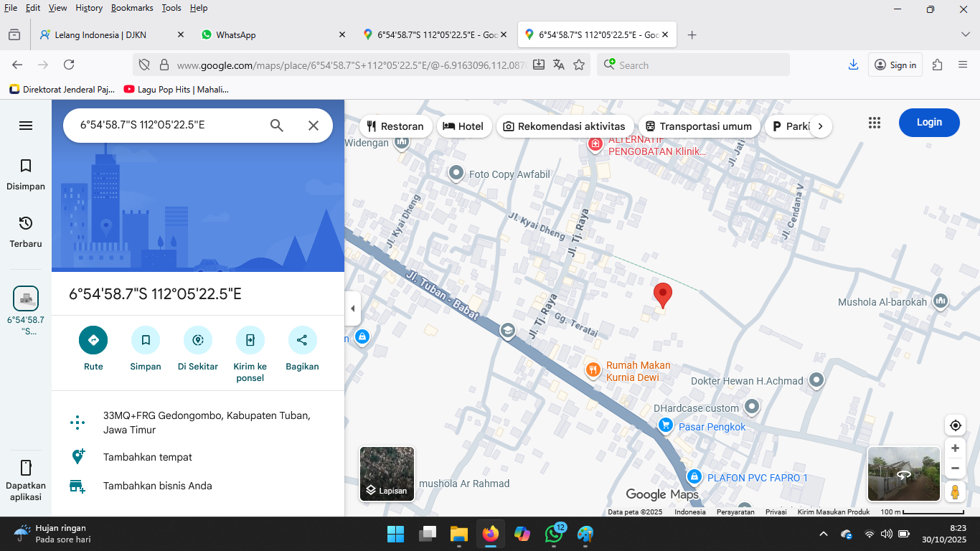Toggle the Lapisan satellite layer thumbnail

tap(387, 474)
